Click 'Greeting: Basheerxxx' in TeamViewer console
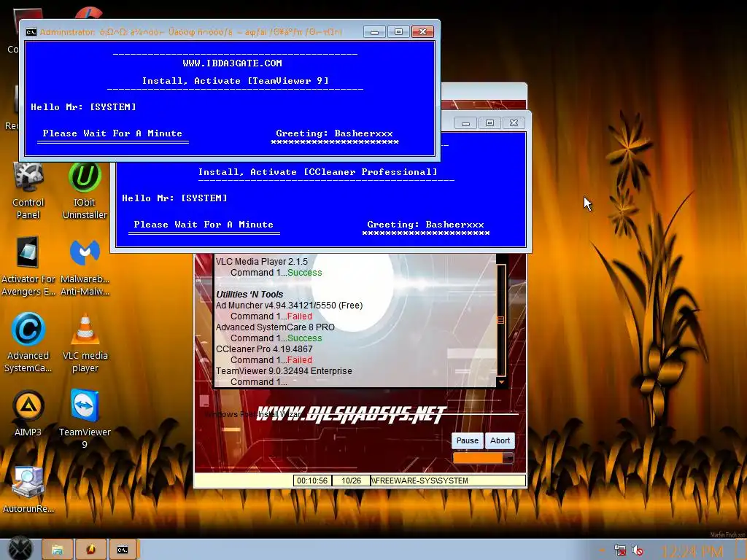Screen dimensions: 747x560 tap(334, 133)
